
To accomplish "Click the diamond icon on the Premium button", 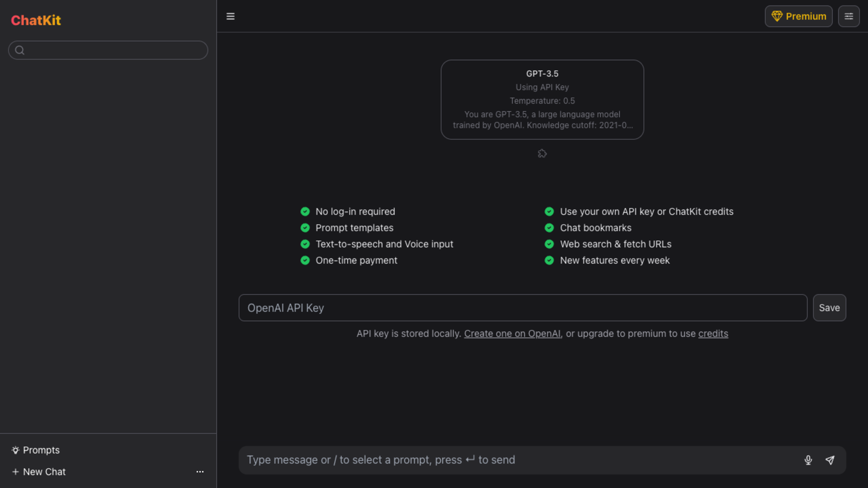I will coord(777,16).
